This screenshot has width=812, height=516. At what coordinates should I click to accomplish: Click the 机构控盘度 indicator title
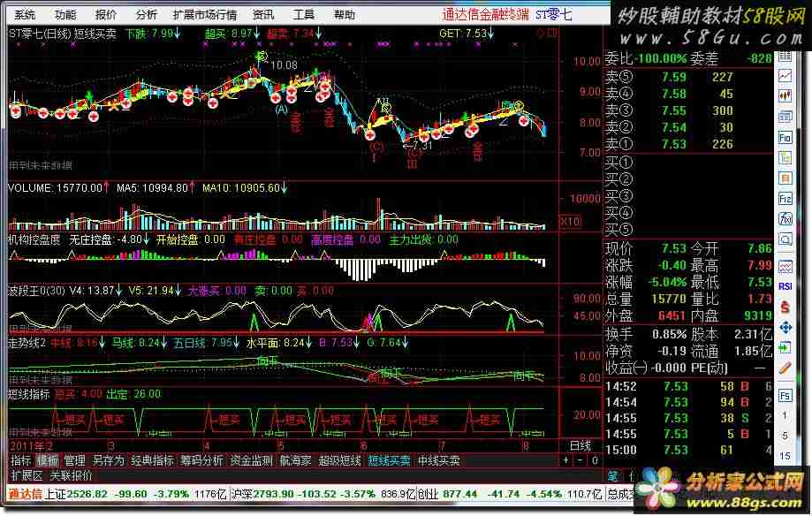coord(34,239)
